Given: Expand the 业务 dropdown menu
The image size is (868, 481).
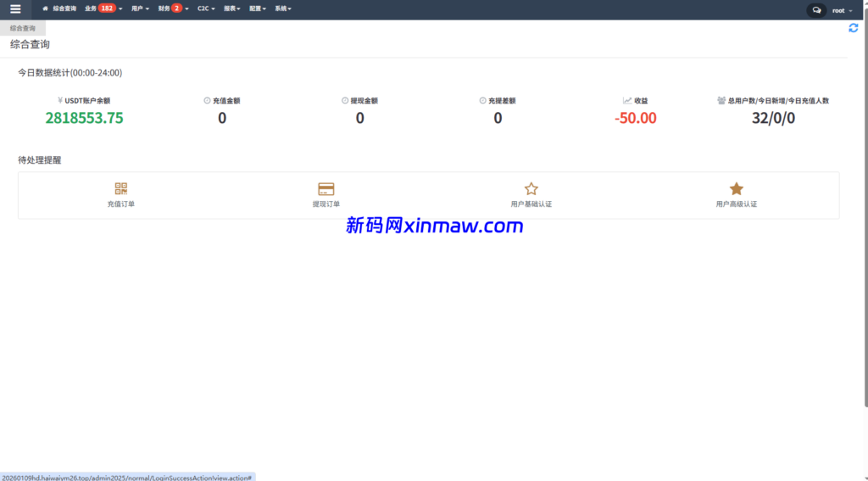Looking at the screenshot, I should pyautogui.click(x=103, y=8).
